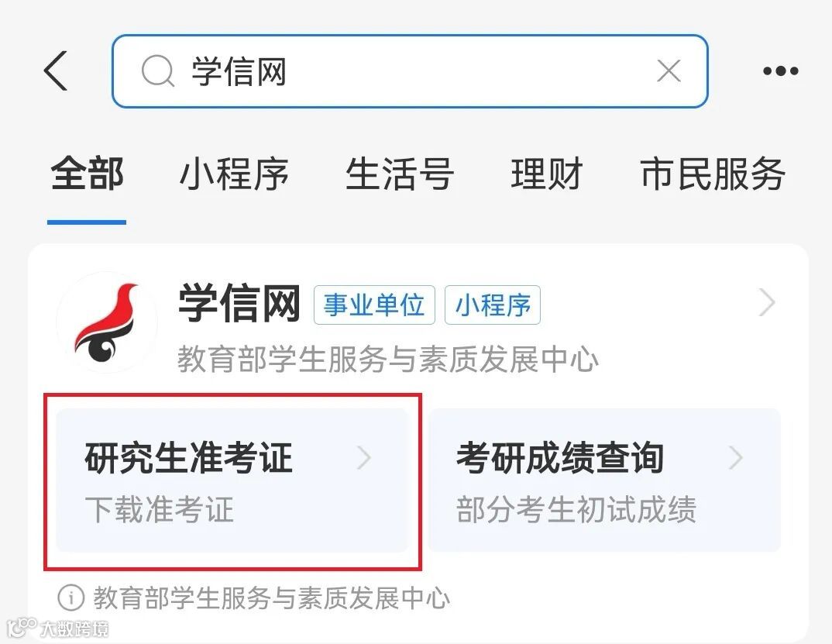Tap the back arrow icon

pos(56,71)
